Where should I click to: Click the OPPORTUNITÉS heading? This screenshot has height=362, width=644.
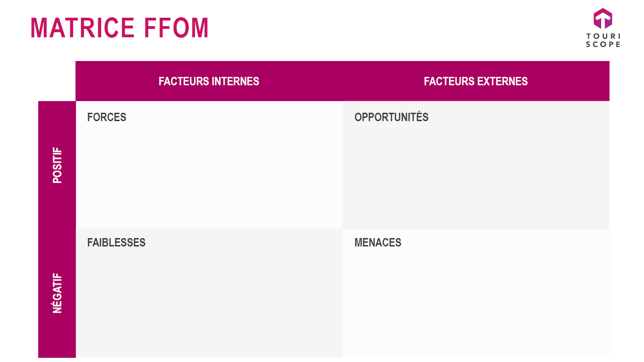point(391,117)
